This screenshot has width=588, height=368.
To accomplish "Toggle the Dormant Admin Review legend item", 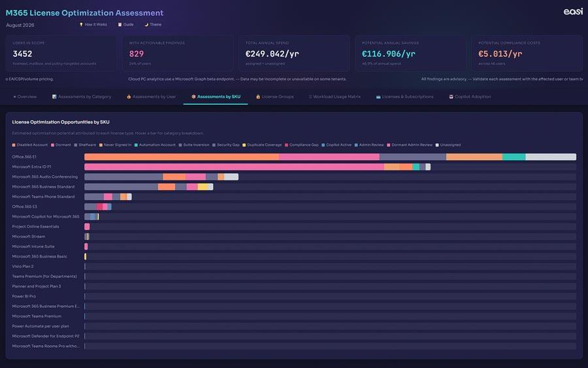I will [x=410, y=145].
